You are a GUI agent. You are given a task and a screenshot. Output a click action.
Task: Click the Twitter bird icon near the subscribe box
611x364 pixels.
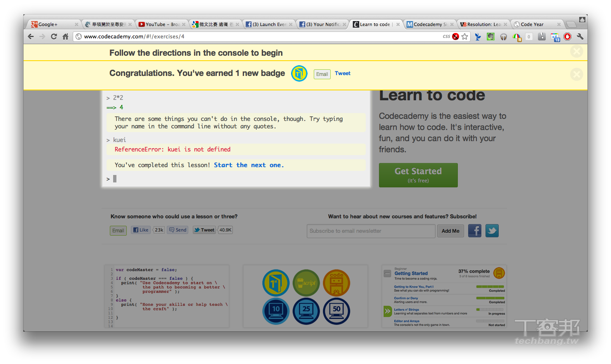(x=492, y=231)
